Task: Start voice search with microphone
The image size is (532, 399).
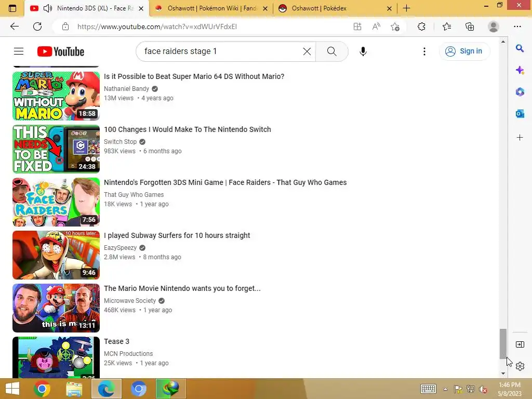Action: [x=363, y=51]
